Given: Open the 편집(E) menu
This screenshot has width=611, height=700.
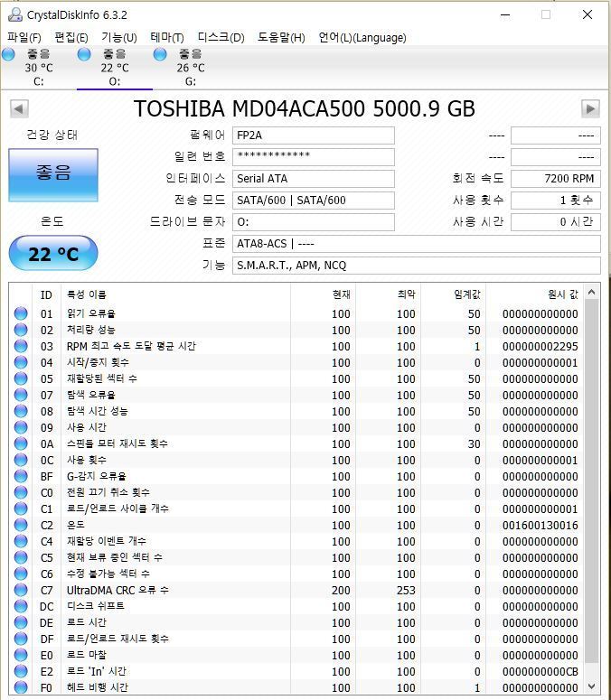Looking at the screenshot, I should coord(71,38).
